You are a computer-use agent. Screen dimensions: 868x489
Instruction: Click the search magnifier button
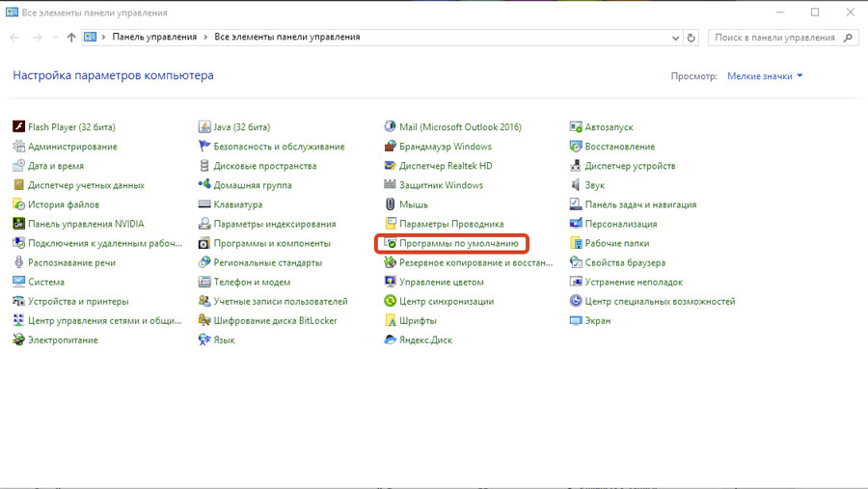coord(848,38)
